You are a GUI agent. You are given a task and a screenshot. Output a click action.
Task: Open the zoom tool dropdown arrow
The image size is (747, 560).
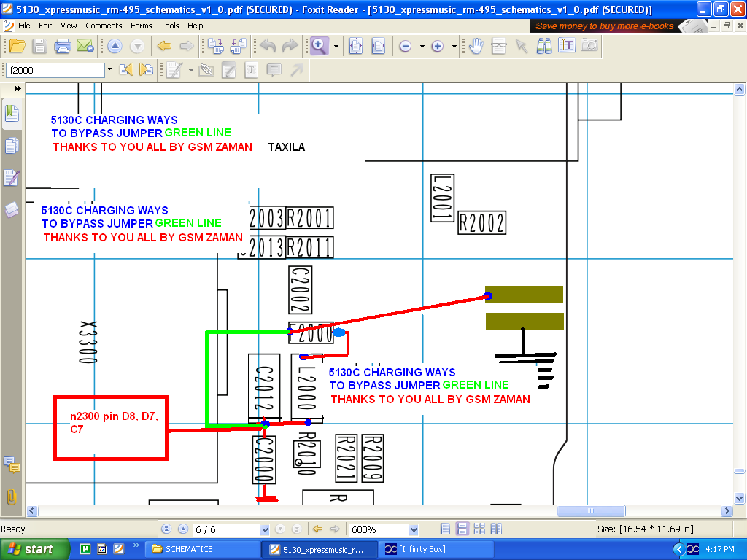coord(336,46)
